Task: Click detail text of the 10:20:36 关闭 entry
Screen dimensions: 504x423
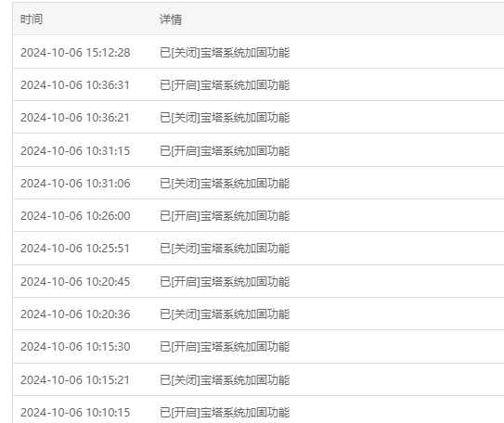Action: [225, 314]
